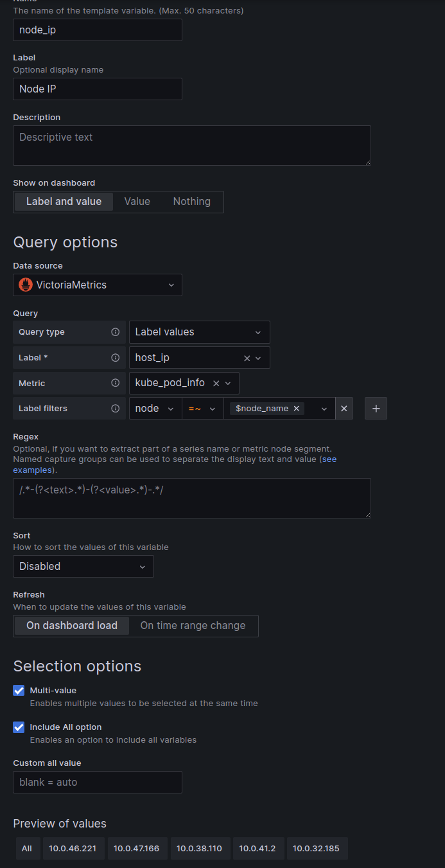Click the info icon next to Metric

(x=116, y=383)
